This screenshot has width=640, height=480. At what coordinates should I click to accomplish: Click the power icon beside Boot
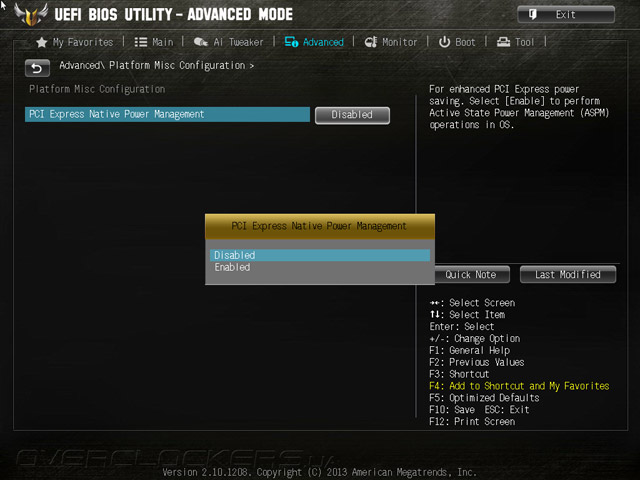[444, 42]
